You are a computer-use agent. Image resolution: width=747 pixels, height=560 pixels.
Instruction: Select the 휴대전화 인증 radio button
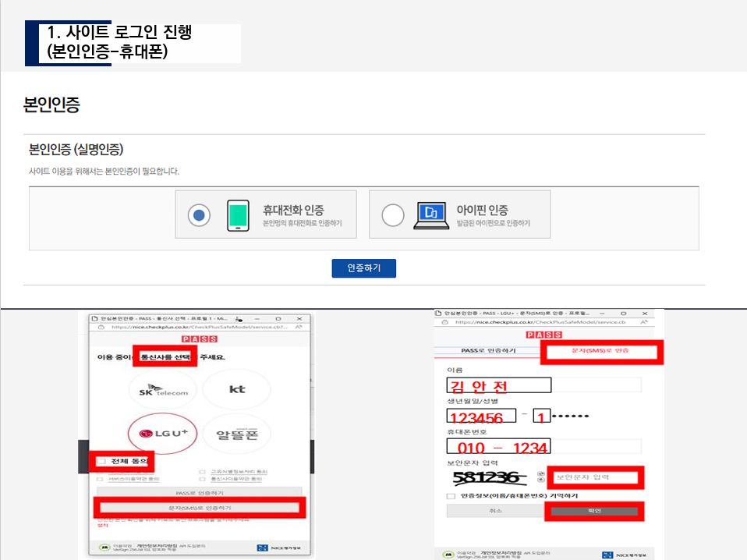pyautogui.click(x=199, y=215)
